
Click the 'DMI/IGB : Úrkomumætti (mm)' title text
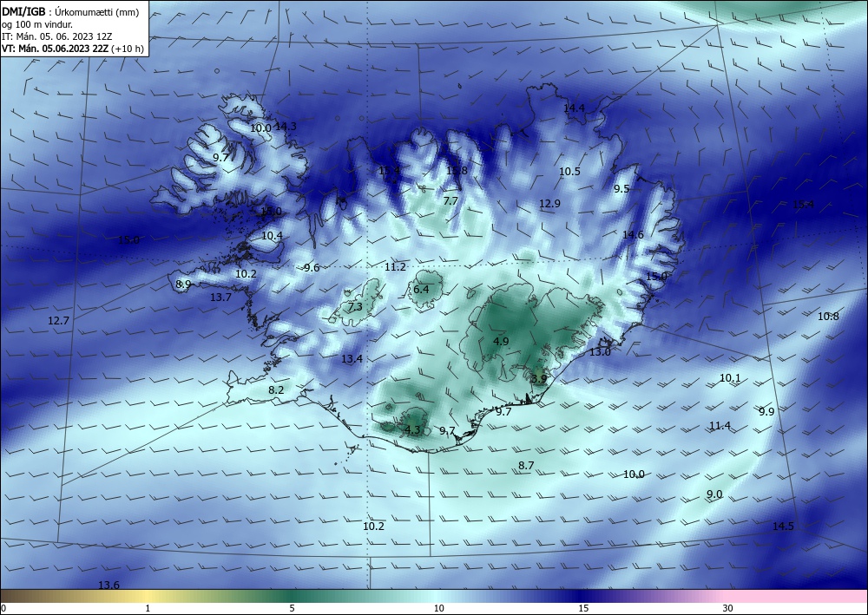70,12
